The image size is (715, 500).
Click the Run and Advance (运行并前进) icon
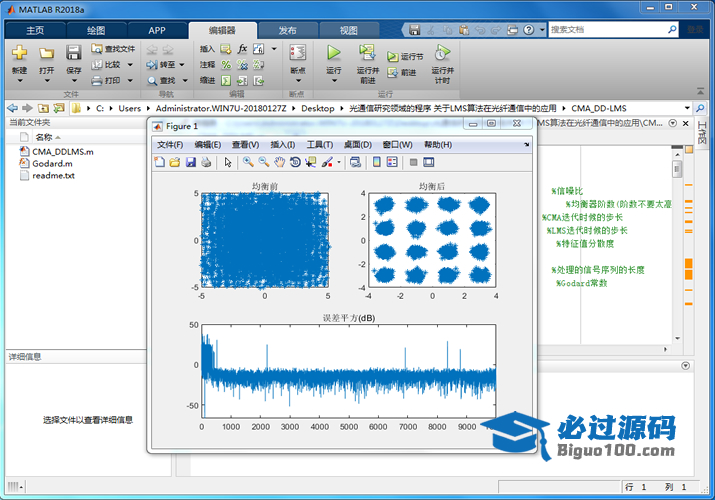pyautogui.click(x=367, y=53)
